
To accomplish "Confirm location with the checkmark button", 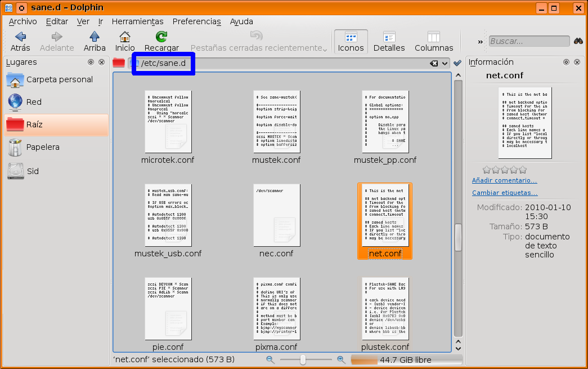I will click(457, 63).
